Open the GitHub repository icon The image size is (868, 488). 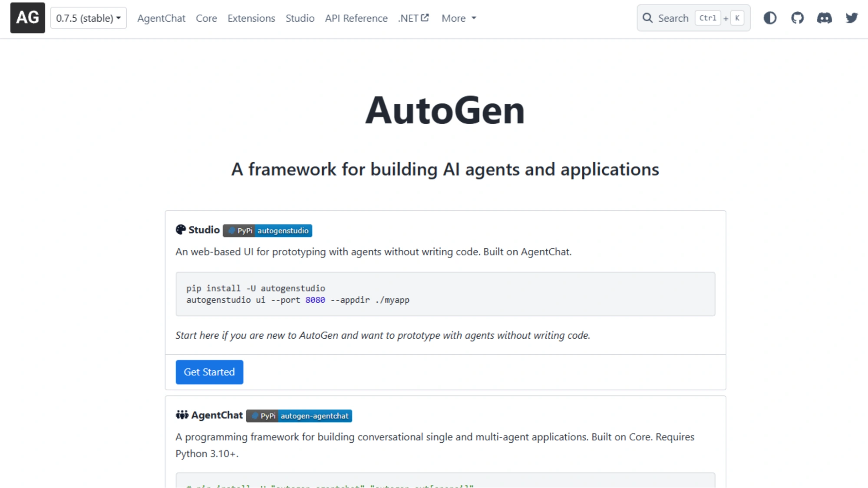pos(797,18)
